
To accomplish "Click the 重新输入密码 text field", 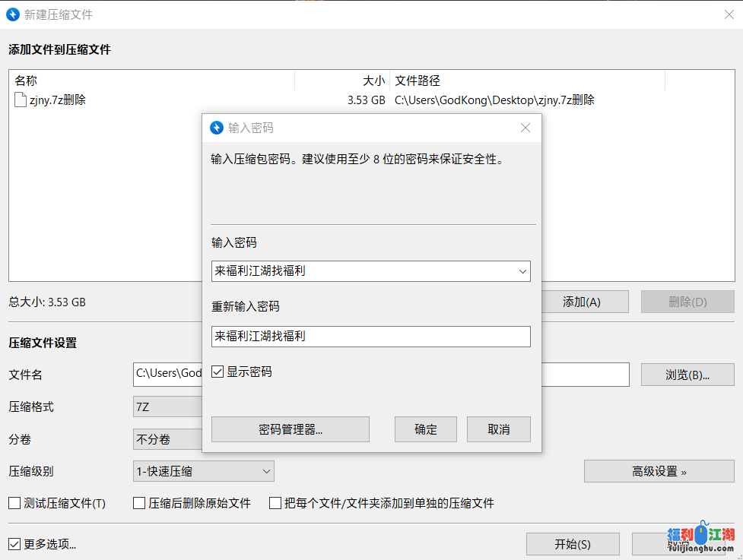I will tap(370, 336).
